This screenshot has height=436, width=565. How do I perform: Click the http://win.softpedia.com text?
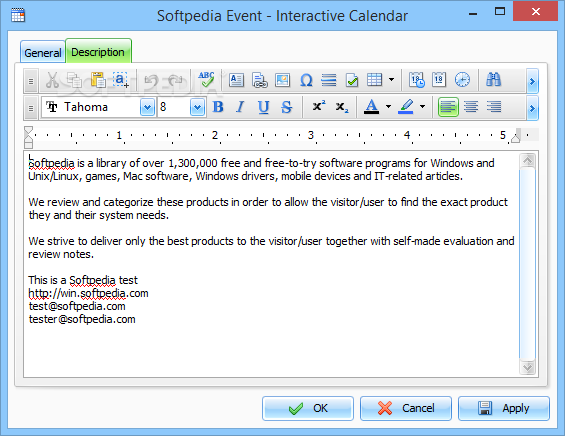pos(88,294)
